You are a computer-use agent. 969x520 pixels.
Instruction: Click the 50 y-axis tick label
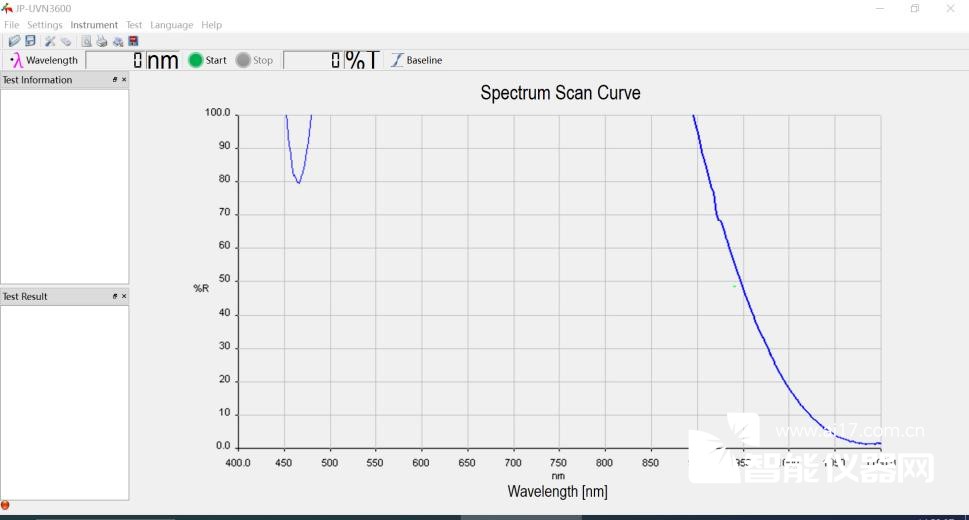(x=224, y=279)
